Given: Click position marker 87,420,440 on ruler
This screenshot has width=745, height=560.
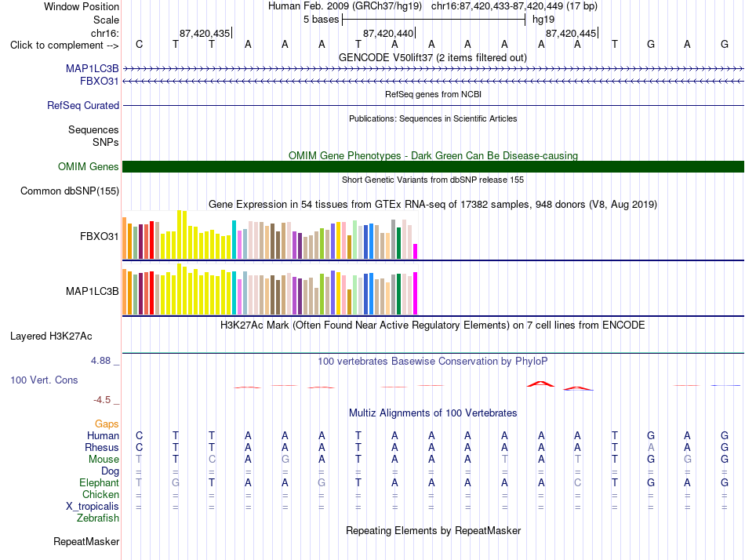Looking at the screenshot, I should (389, 33).
